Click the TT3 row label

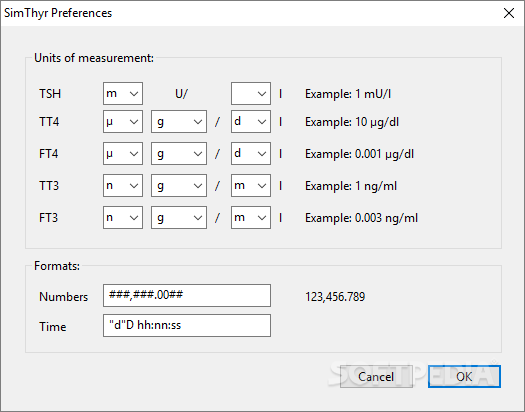click(x=49, y=186)
